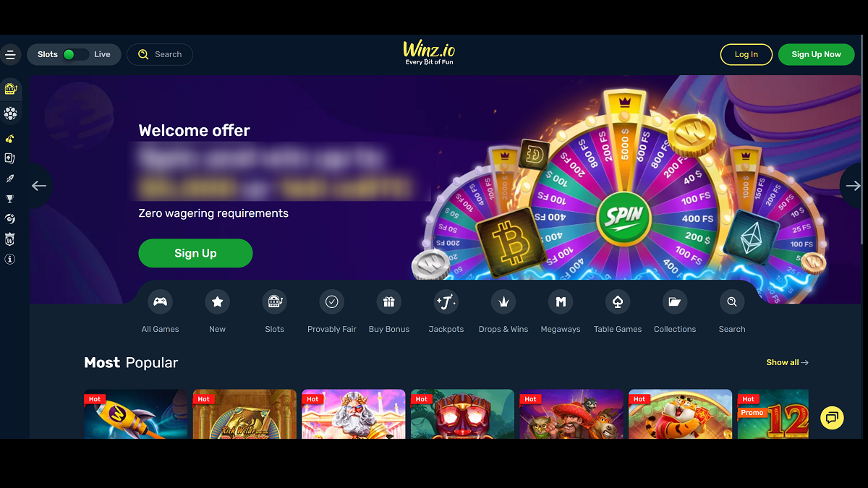Viewport: 868px width, 488px height.
Task: Open the hamburger menu in the top-left
Action: (x=10, y=55)
